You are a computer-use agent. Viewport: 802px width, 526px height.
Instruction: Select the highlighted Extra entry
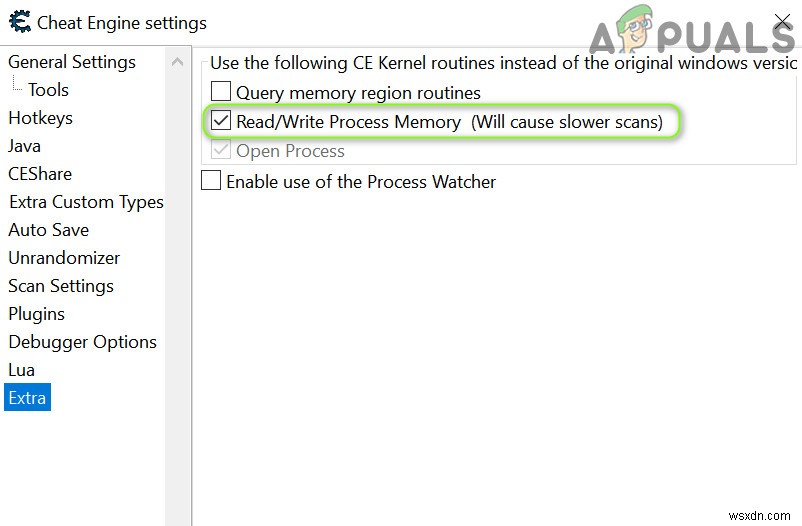[27, 398]
